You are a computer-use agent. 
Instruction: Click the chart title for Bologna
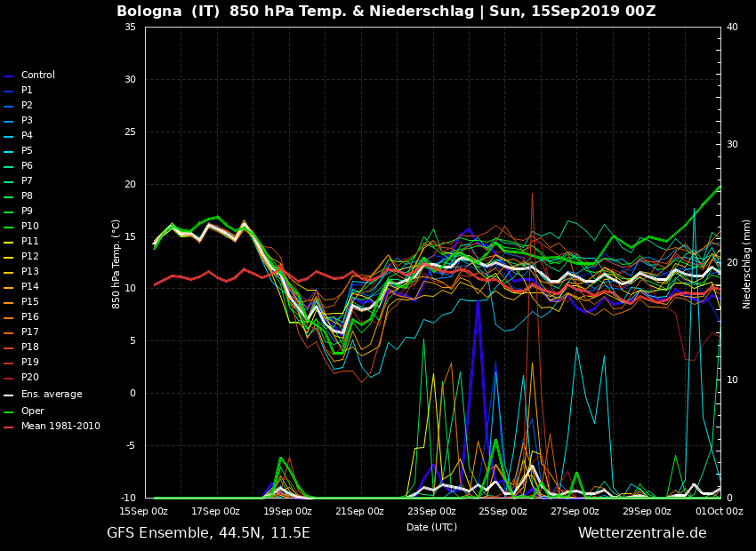click(x=386, y=12)
